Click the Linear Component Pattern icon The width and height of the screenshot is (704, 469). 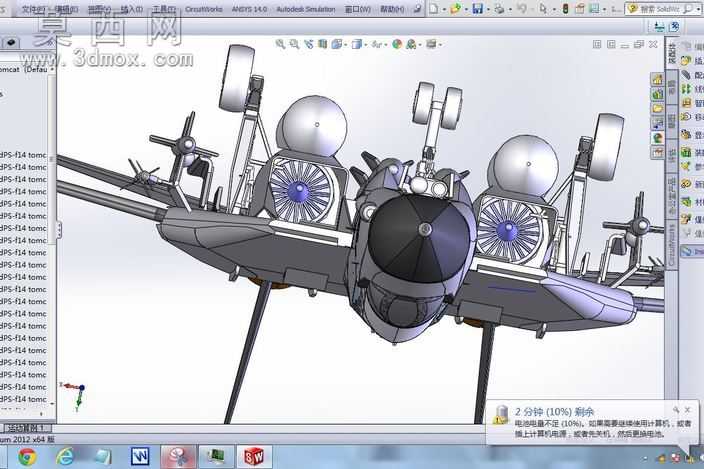click(686, 89)
